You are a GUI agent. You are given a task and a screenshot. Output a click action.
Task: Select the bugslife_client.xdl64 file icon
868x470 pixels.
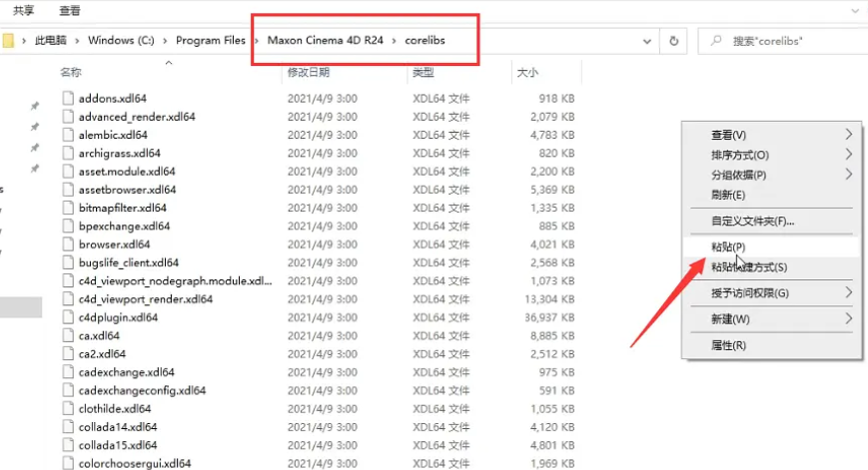pos(68,262)
